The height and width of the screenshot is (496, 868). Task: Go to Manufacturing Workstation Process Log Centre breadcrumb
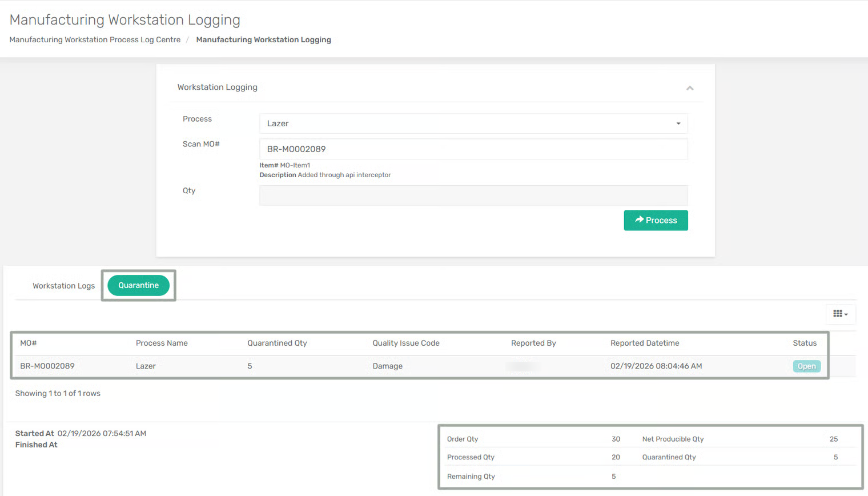95,39
